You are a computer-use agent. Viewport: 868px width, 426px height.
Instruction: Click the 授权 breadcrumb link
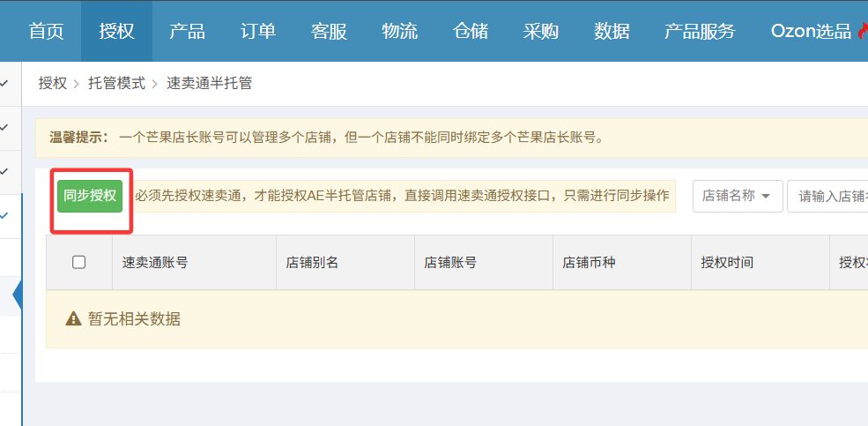tap(52, 83)
